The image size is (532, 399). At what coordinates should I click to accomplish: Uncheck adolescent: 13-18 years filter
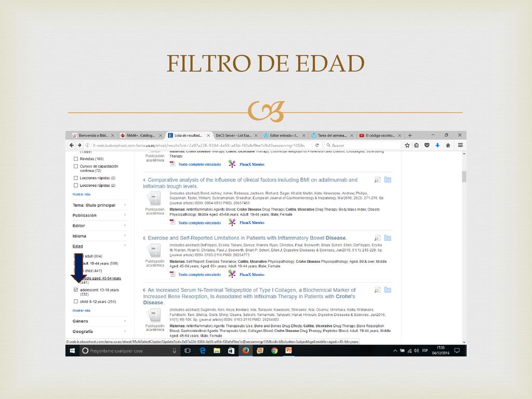76,290
